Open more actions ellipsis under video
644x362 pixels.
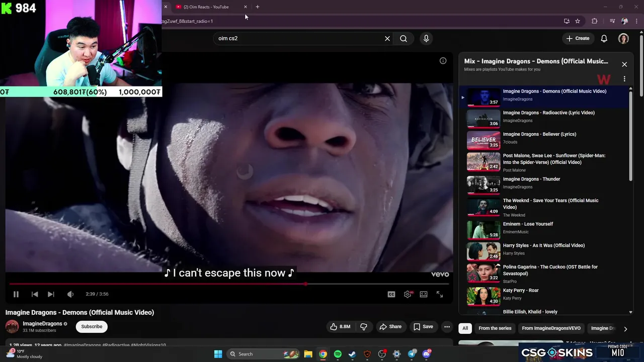(x=447, y=327)
